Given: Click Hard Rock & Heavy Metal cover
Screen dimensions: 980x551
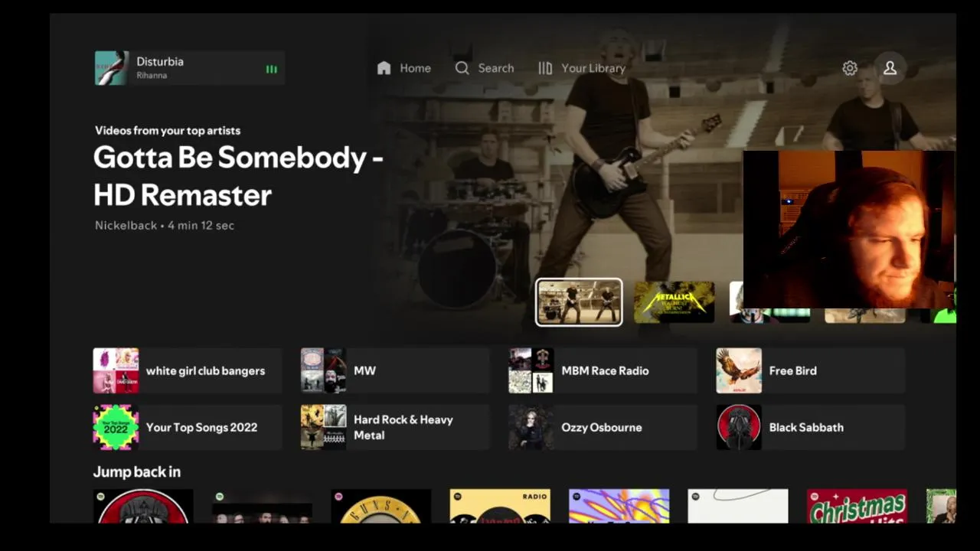Looking at the screenshot, I should point(323,427).
